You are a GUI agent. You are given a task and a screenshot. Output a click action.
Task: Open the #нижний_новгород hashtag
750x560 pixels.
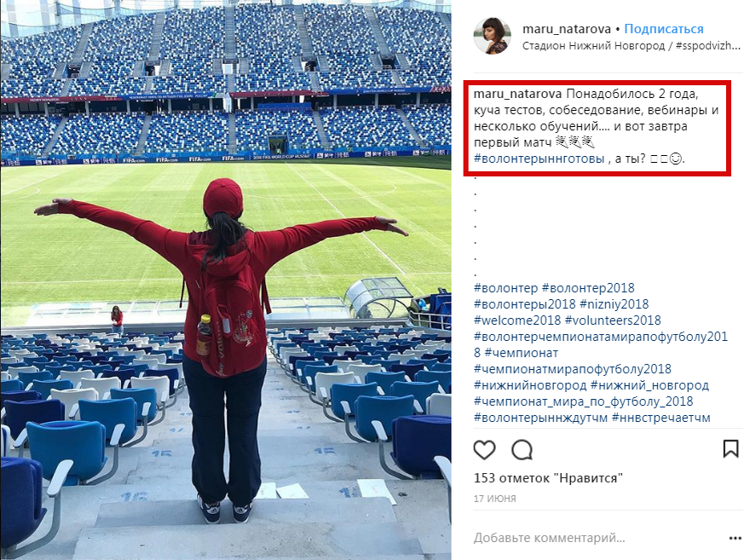[649, 385]
